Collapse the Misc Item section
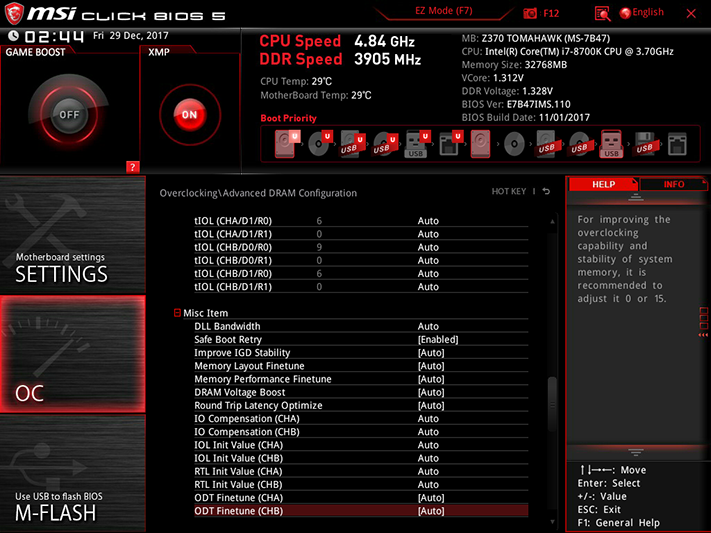Screen dimensions: 711x533 click(x=177, y=313)
